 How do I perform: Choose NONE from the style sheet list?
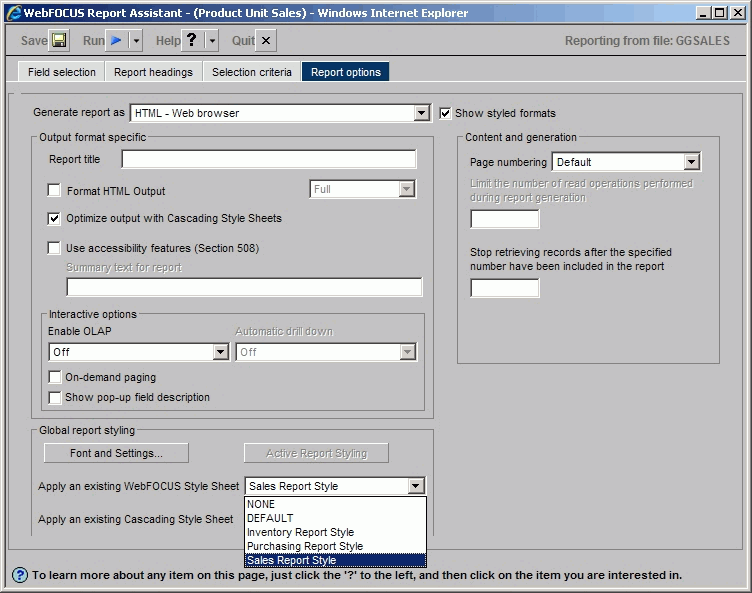pos(335,504)
